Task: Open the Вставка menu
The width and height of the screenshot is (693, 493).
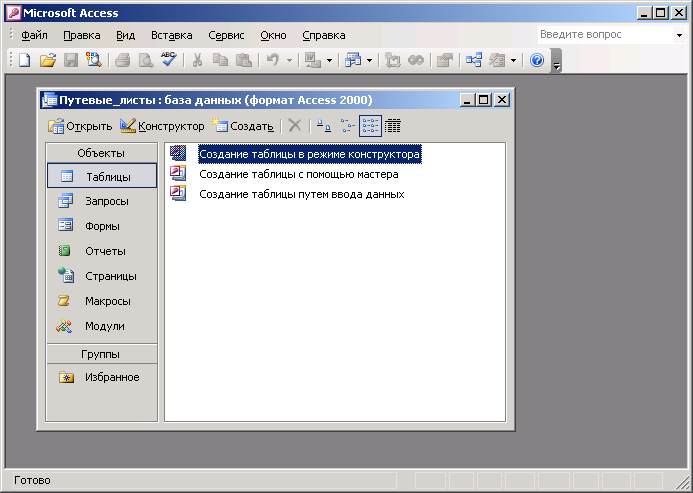Action: (171, 35)
